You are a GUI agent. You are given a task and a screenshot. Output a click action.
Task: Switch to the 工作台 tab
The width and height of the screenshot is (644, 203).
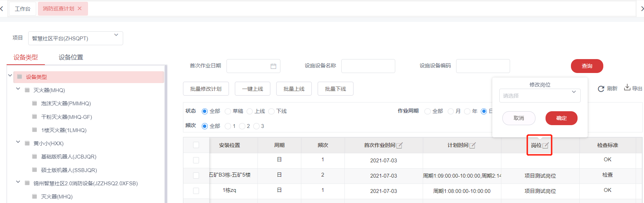(x=23, y=9)
